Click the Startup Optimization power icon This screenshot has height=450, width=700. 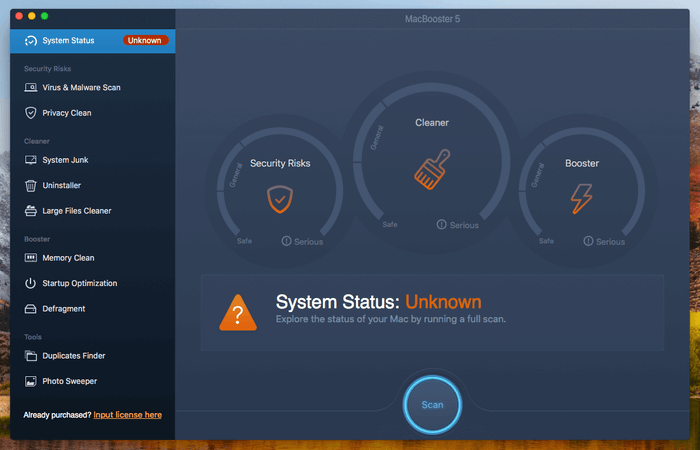coord(30,283)
